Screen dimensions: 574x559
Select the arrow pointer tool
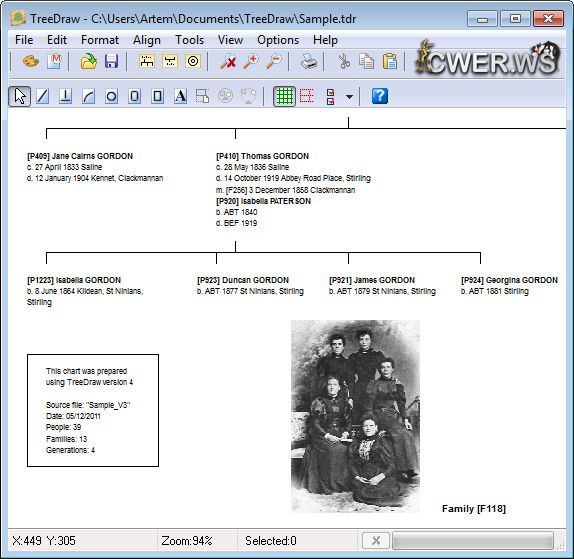click(20, 96)
